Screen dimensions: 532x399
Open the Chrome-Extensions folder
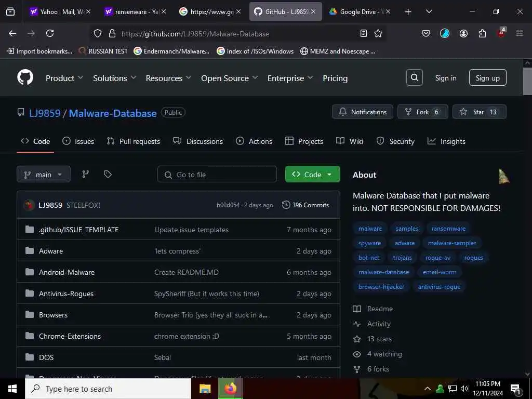coord(70,336)
